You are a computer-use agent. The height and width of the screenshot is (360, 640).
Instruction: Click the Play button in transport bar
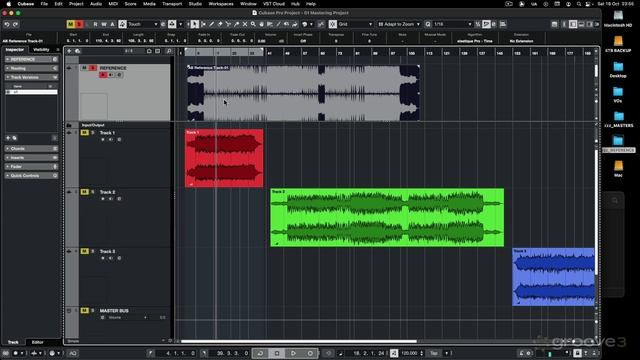click(x=293, y=353)
